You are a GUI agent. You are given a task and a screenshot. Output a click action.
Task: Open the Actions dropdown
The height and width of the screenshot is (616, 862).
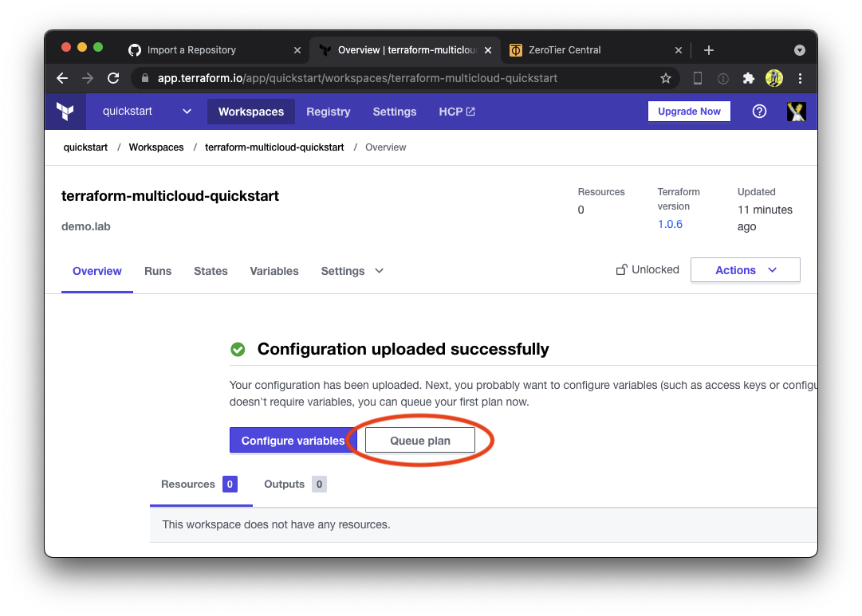pyautogui.click(x=745, y=270)
